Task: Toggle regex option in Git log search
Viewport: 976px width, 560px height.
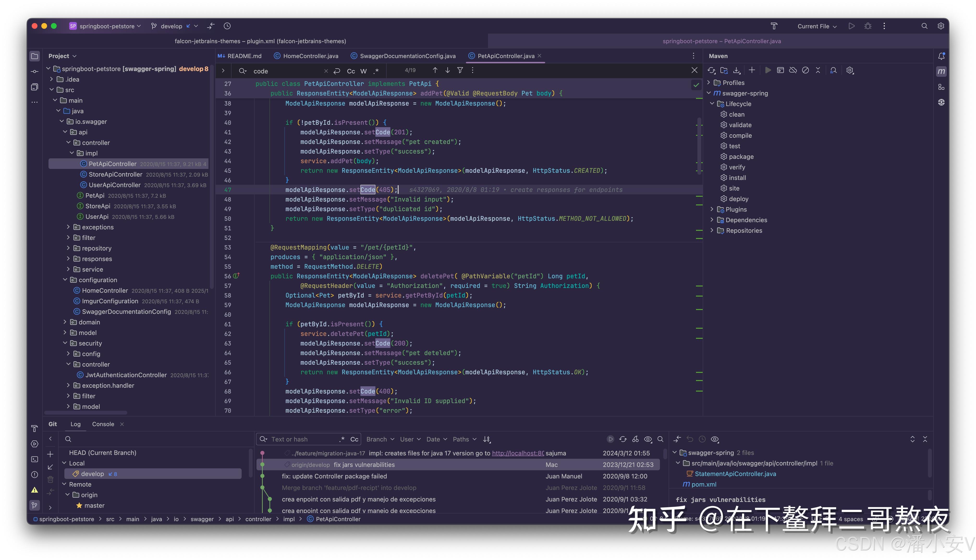Action: click(x=341, y=439)
